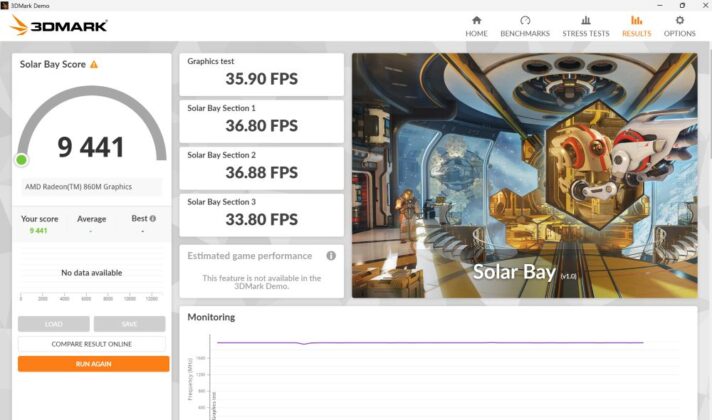712x420 pixels.
Task: Click the purple frequency line in Monitoring chart
Action: tap(430, 342)
